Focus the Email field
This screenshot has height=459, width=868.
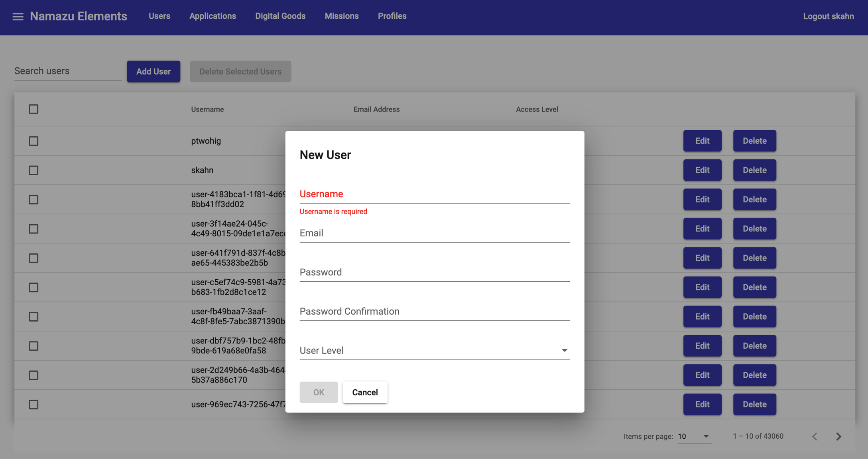(x=434, y=233)
